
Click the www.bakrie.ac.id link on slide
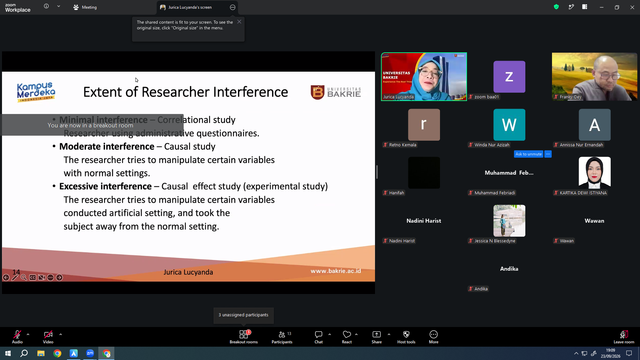click(x=336, y=271)
